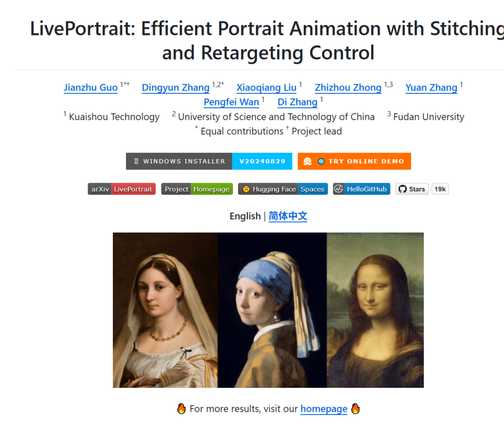Viewport: 504px width, 429px height.
Task: Launch the Try Online Demo button
Action: 354,161
